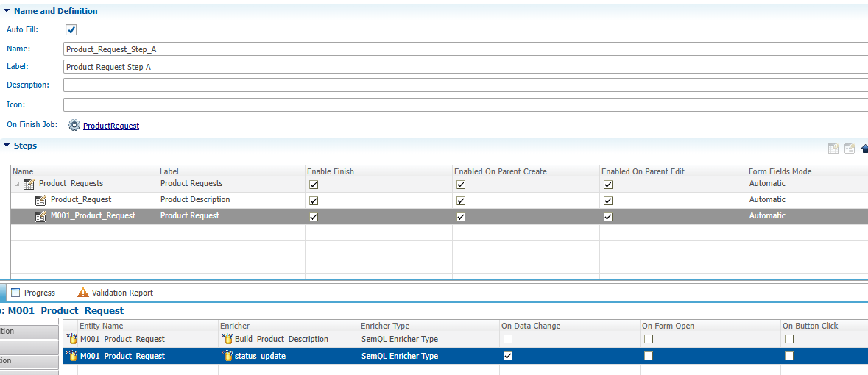Open the ProductRequest job link
868x375 pixels.
(x=111, y=126)
